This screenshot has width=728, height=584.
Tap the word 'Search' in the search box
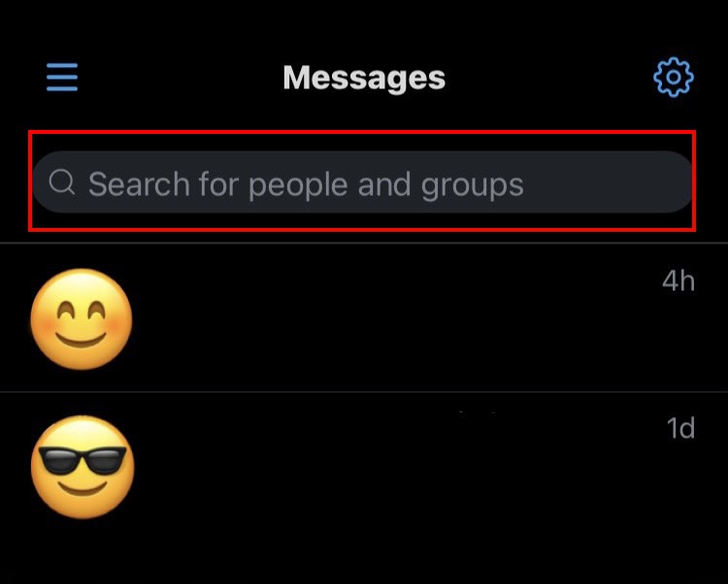pyautogui.click(x=139, y=184)
